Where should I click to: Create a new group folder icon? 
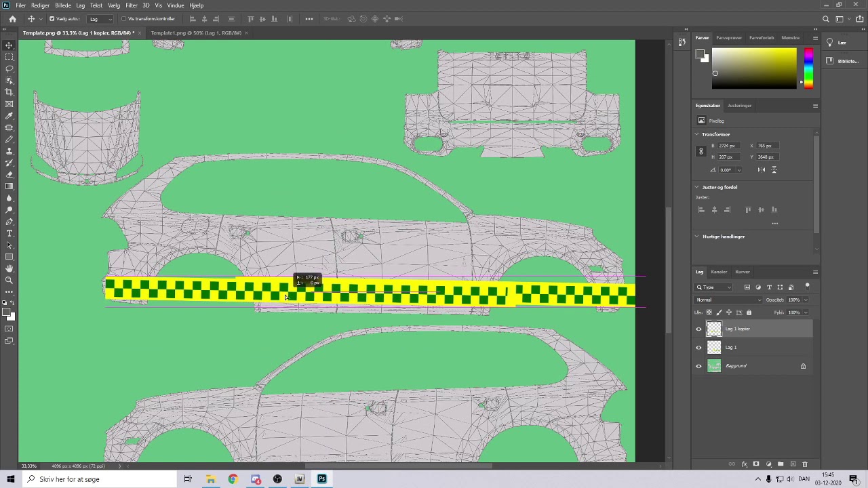point(781,464)
